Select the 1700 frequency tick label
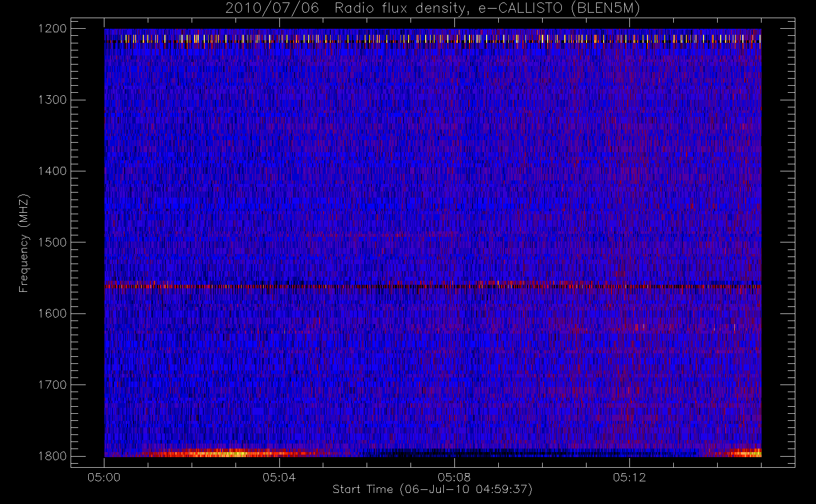Screen dimensions: 816x504 pos(52,385)
